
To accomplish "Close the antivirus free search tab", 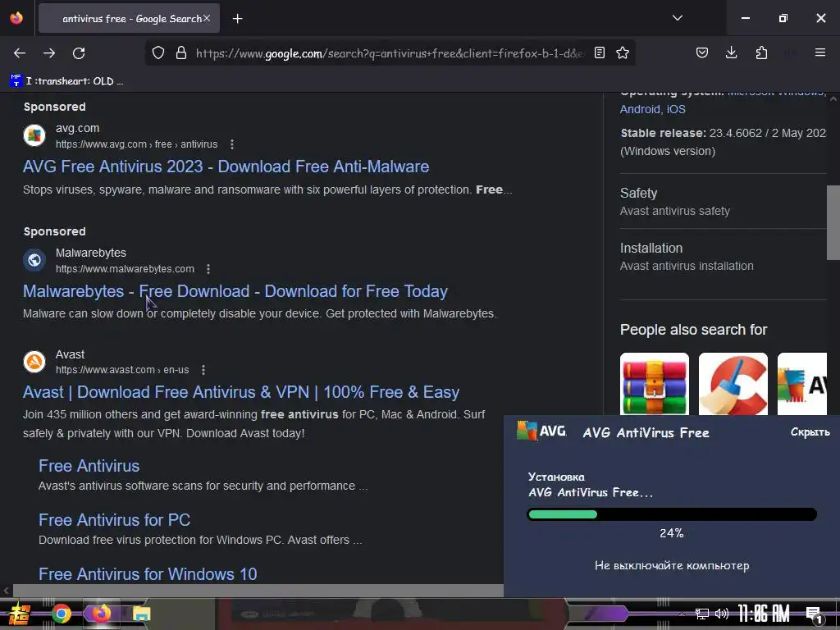I will [207, 18].
